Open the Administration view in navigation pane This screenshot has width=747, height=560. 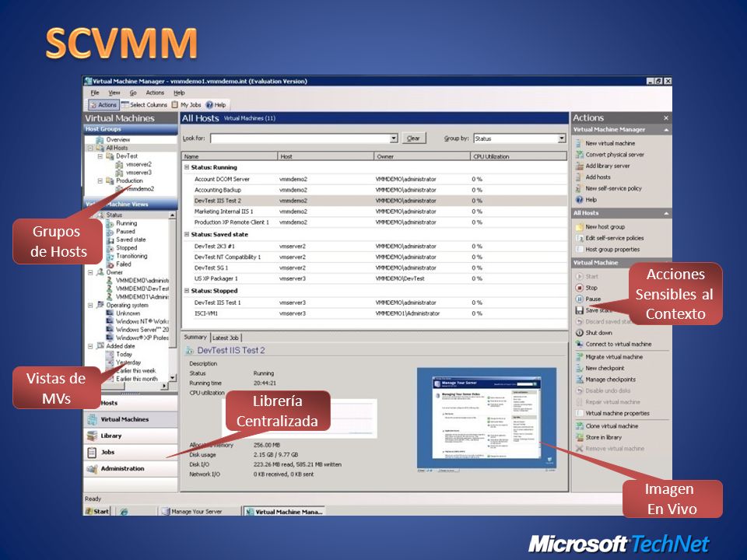pyautogui.click(x=131, y=468)
